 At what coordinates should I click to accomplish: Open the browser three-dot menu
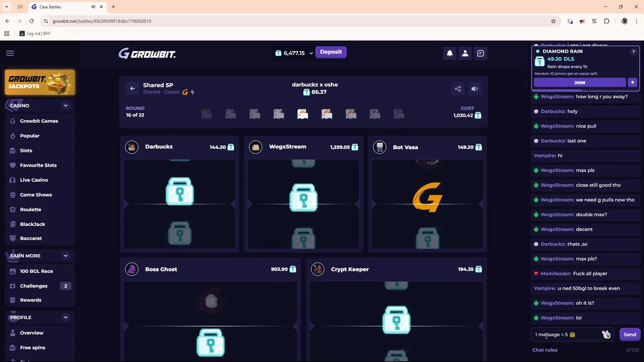(636, 21)
